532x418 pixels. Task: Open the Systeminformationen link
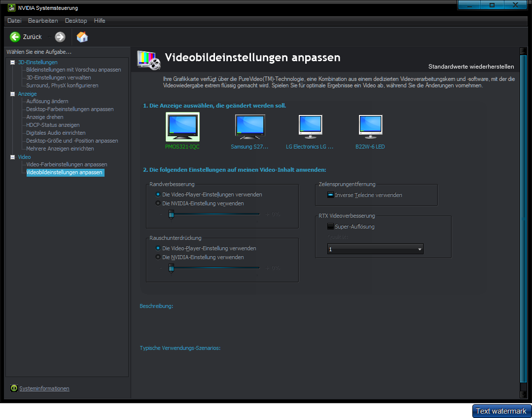pyautogui.click(x=44, y=388)
